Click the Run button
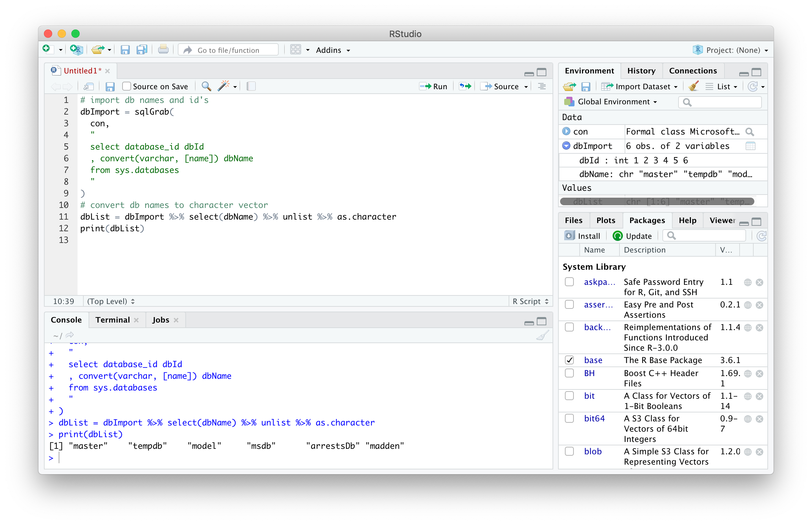The height and width of the screenshot is (525, 812). pyautogui.click(x=434, y=86)
